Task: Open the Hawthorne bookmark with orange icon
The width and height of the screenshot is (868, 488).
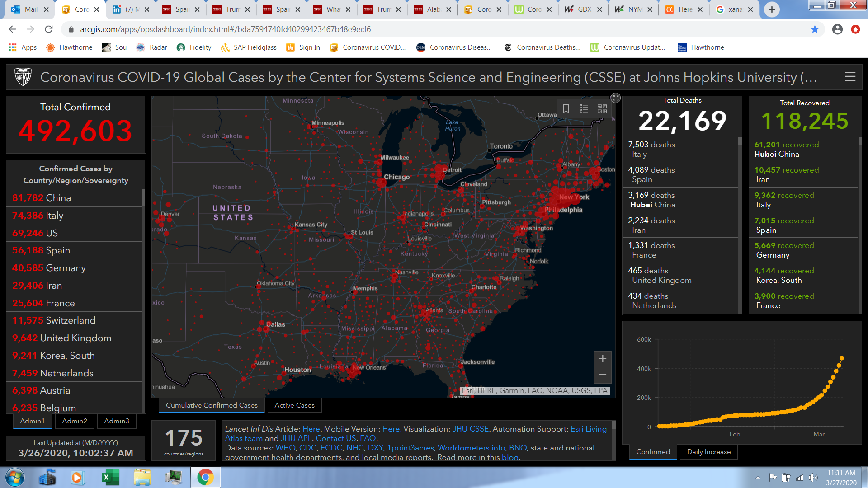Action: click(x=69, y=47)
